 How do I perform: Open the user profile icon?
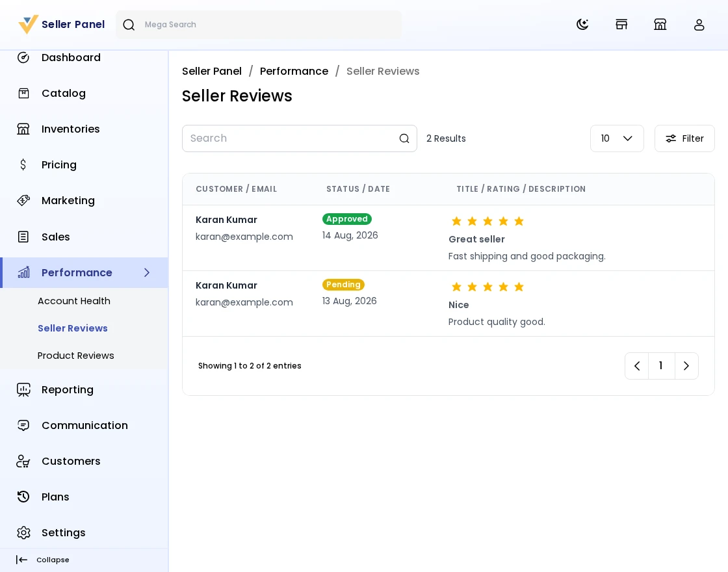pyautogui.click(x=699, y=25)
